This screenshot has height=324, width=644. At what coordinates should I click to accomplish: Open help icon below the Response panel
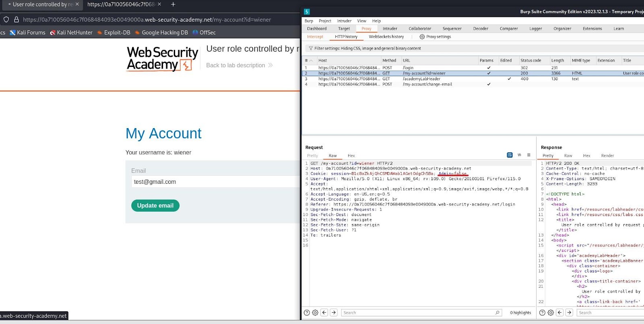click(542, 313)
